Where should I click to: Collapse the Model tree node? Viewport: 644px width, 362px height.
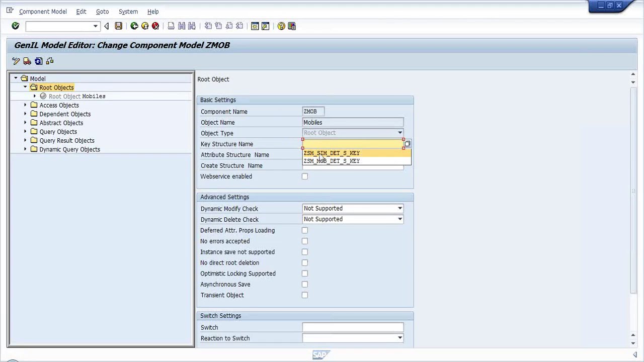[16, 78]
